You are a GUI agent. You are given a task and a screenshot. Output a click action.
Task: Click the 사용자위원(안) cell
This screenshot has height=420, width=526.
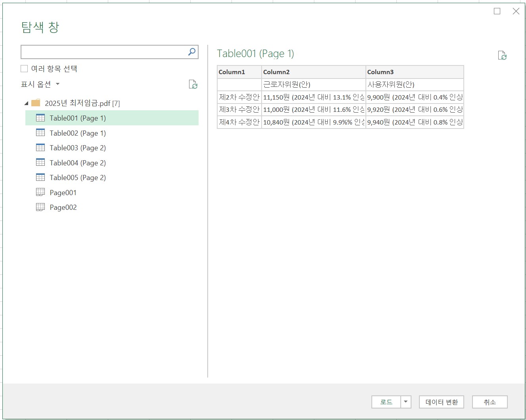point(415,84)
